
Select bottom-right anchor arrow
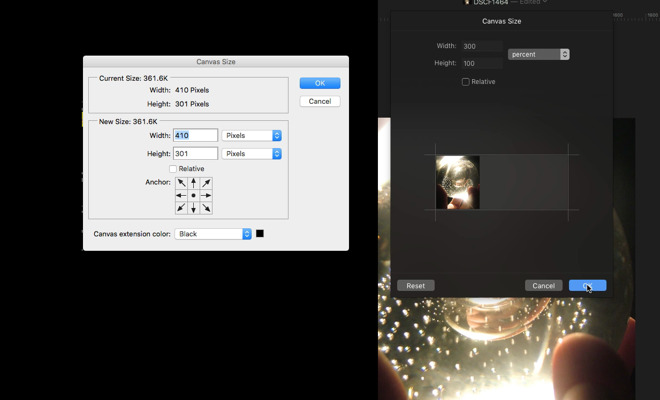tap(206, 208)
